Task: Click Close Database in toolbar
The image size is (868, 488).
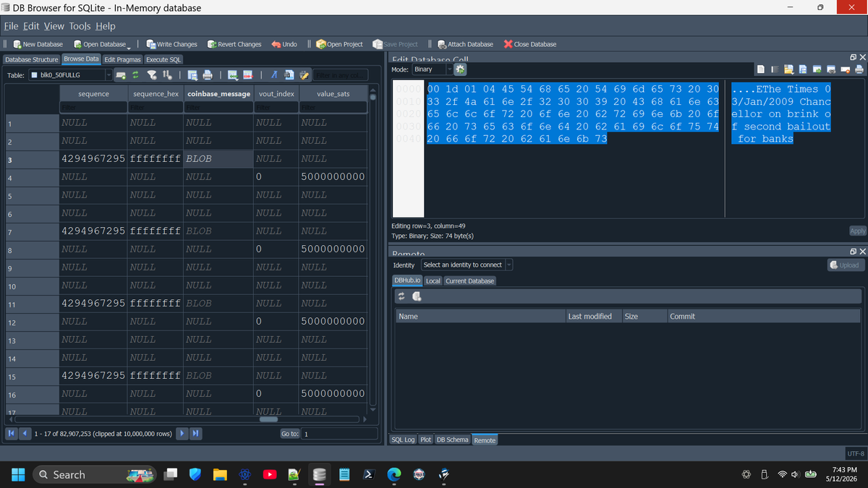Action: tap(530, 44)
